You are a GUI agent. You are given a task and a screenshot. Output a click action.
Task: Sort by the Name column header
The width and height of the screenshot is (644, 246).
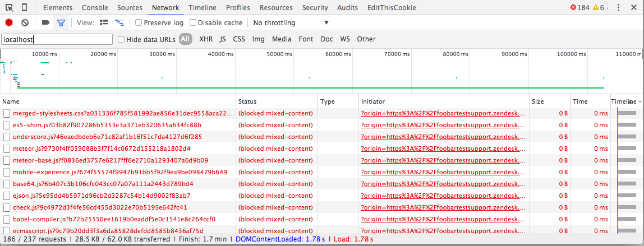point(118,101)
